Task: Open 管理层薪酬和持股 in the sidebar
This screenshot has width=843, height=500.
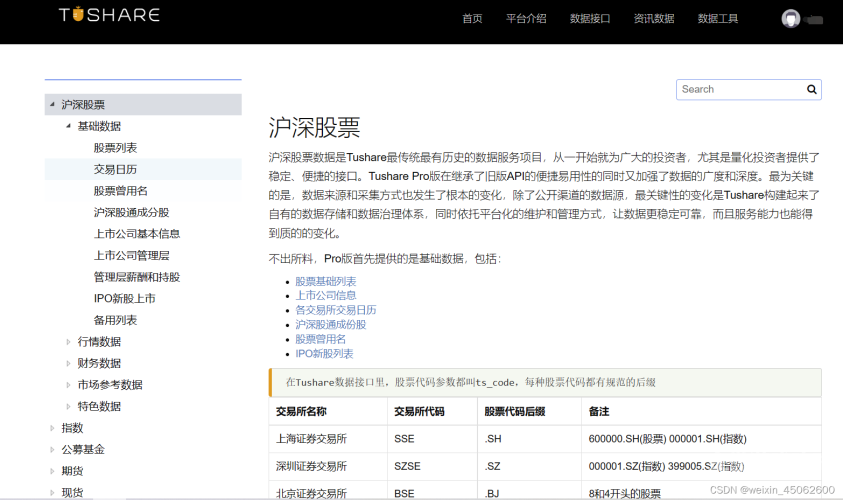Action: click(137, 277)
